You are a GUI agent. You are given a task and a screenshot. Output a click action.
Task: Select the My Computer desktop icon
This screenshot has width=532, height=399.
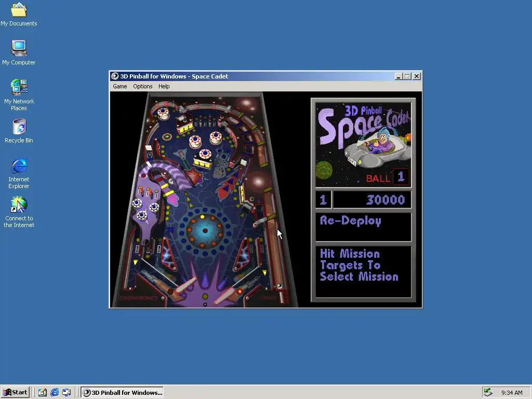(x=19, y=53)
